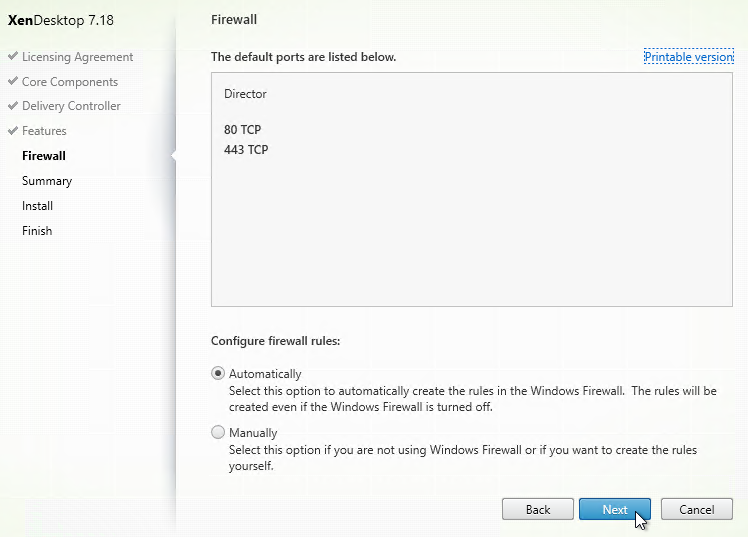Click the Features checkmark icon
Viewport: 748px width, 537px height.
click(x=13, y=130)
